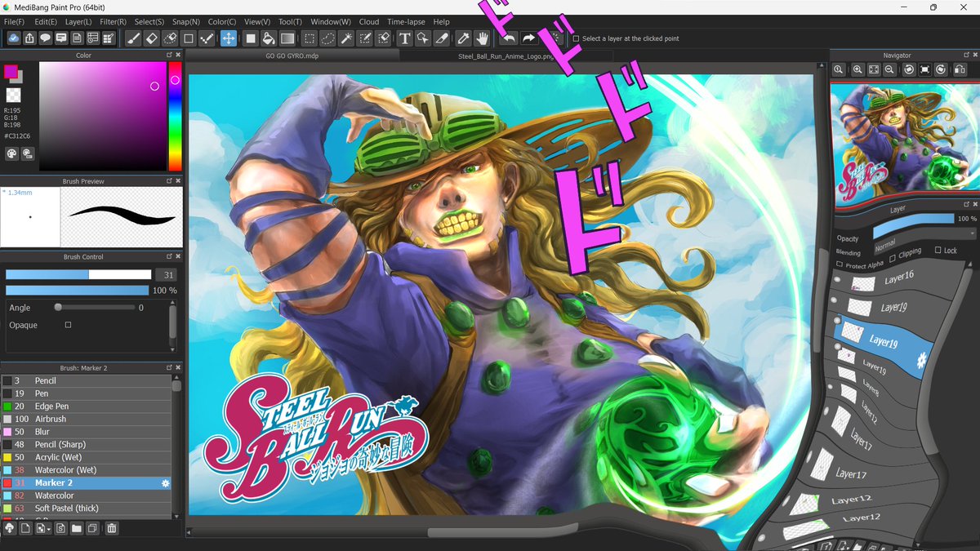The height and width of the screenshot is (551, 980).
Task: Adjust the brush size slider showing 31
Action: [x=78, y=275]
